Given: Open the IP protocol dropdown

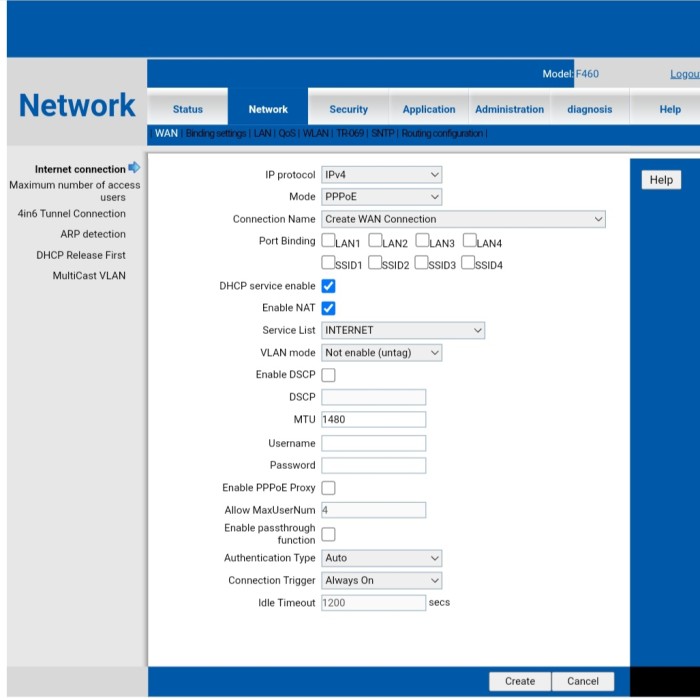Looking at the screenshot, I should pyautogui.click(x=382, y=175).
